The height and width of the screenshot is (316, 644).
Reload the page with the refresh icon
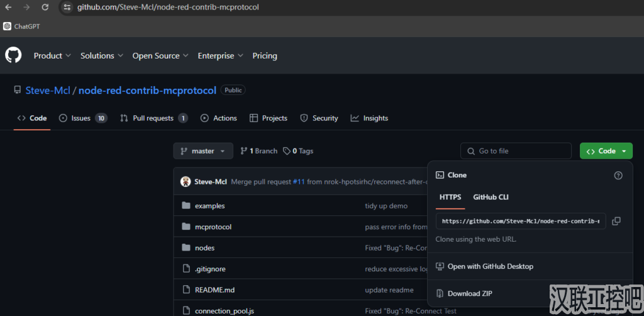(45, 7)
